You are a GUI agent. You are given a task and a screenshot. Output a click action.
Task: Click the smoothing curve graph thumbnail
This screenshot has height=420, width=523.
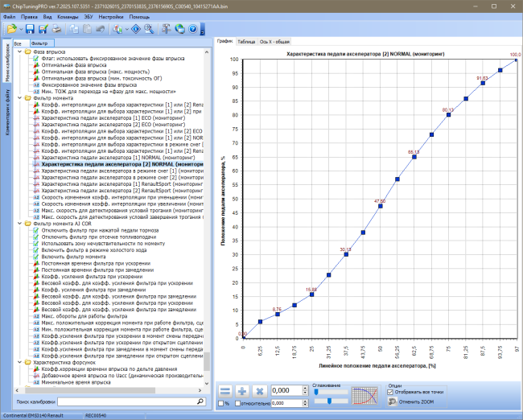click(365, 396)
